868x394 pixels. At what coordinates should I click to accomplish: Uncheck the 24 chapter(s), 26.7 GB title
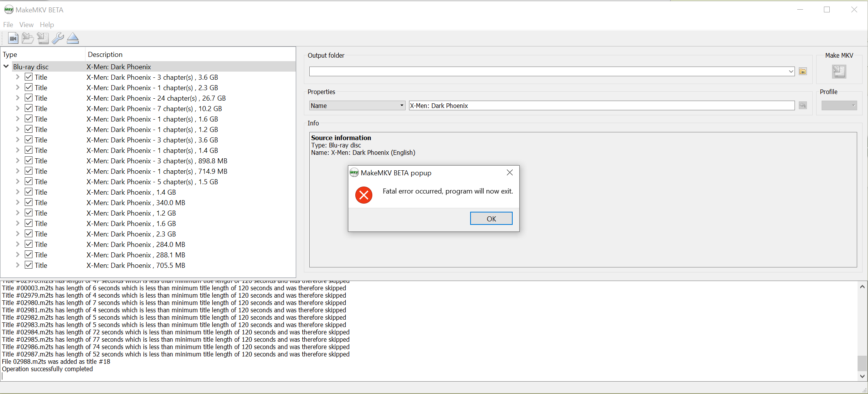29,98
